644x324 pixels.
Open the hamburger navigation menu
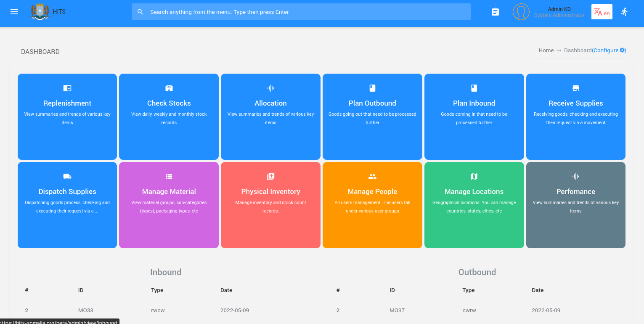(x=14, y=12)
